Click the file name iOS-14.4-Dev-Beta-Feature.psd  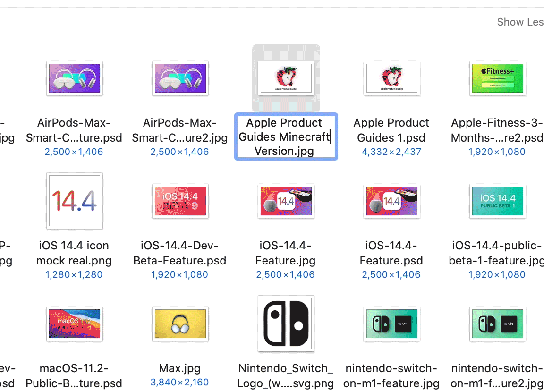[180, 253]
